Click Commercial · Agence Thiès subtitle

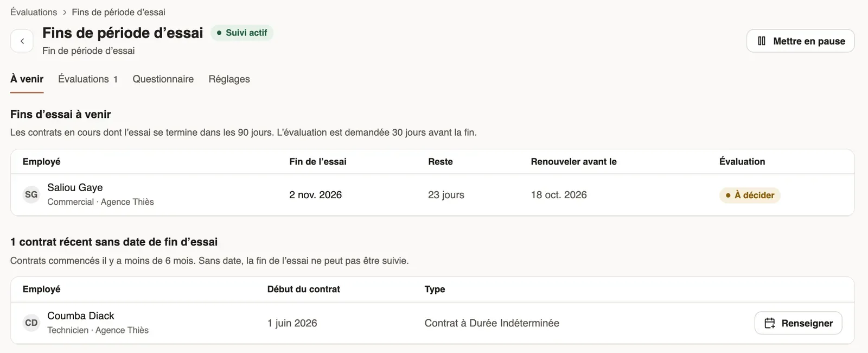(x=100, y=202)
